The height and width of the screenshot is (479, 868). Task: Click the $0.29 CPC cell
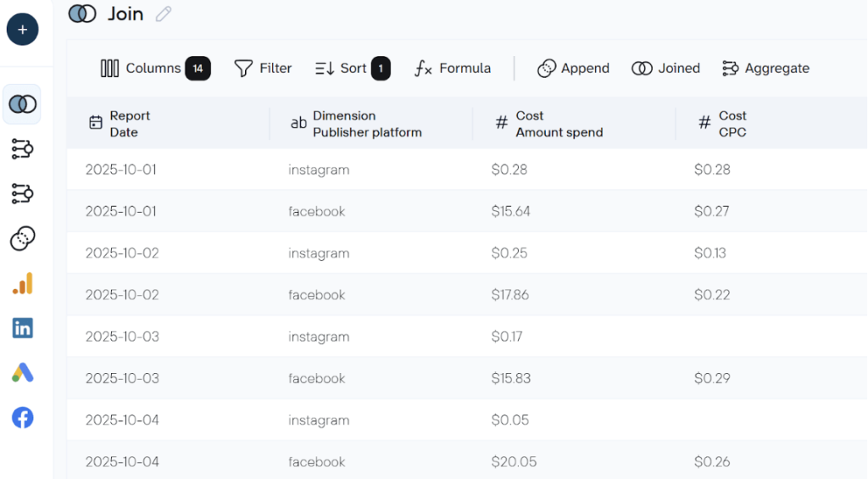pyautogui.click(x=712, y=379)
